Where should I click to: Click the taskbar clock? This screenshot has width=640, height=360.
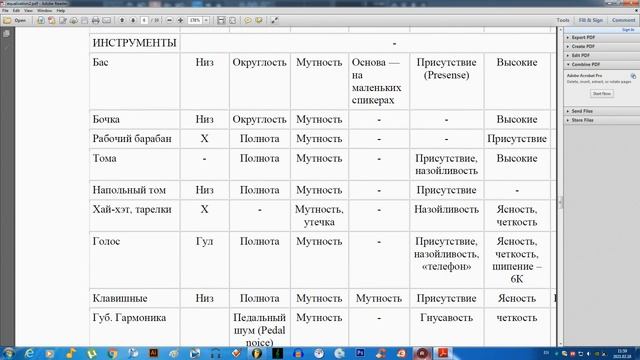click(622, 353)
